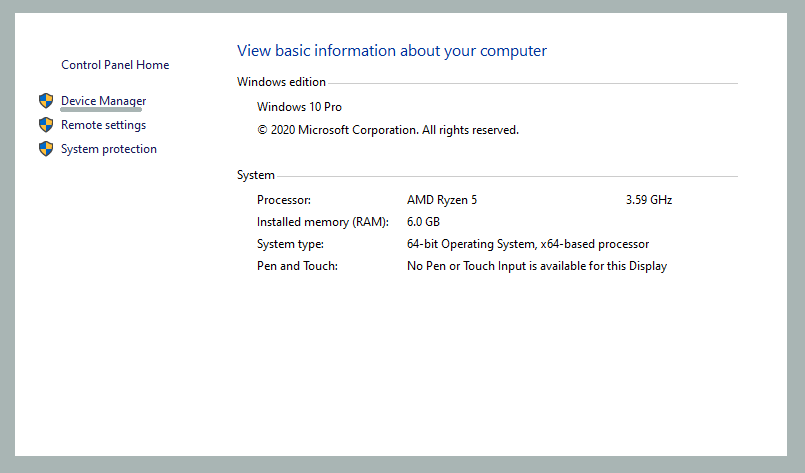Go to Control Panel Home

(115, 65)
